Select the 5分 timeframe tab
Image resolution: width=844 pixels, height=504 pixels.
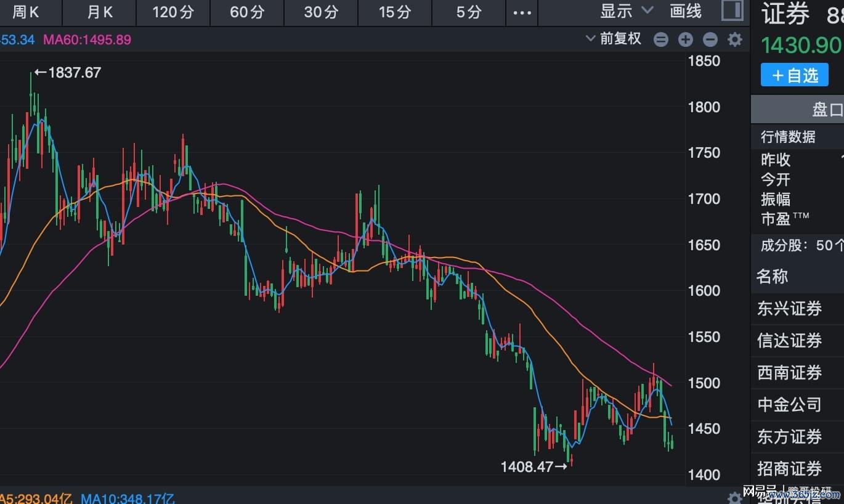tap(469, 12)
